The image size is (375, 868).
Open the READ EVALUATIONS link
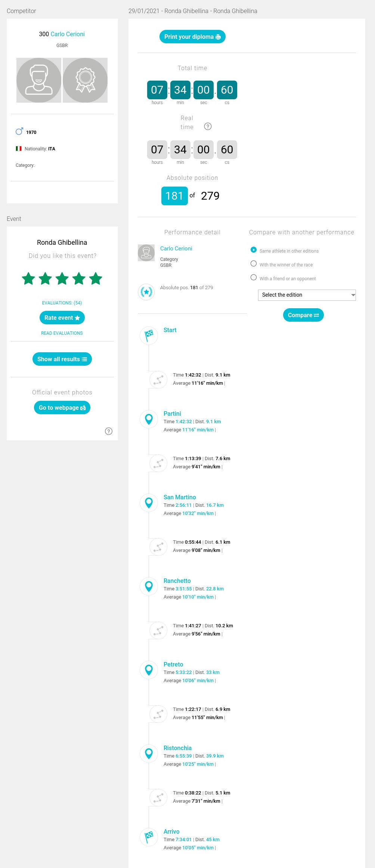[62, 333]
